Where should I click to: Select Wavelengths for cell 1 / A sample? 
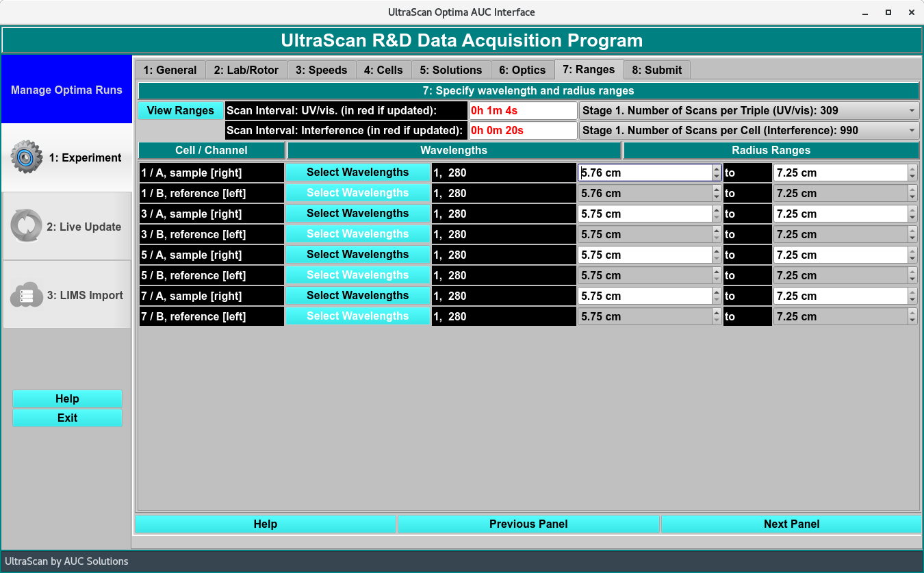pos(357,173)
